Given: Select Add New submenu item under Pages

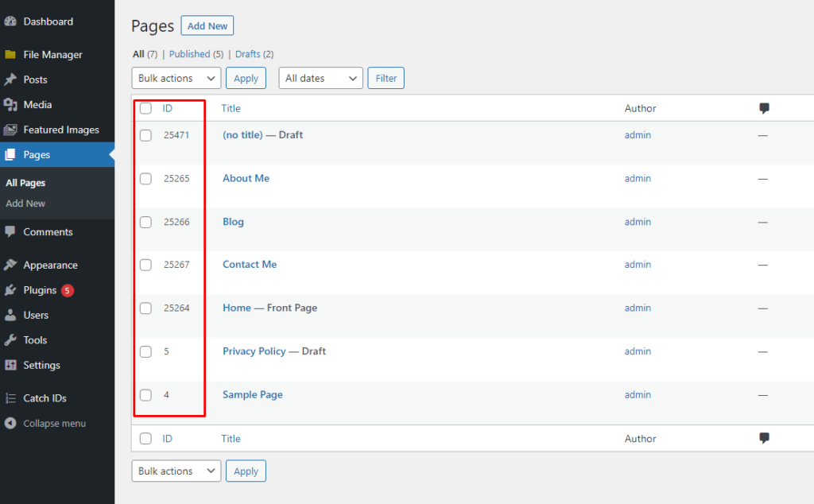Looking at the screenshot, I should point(25,204).
